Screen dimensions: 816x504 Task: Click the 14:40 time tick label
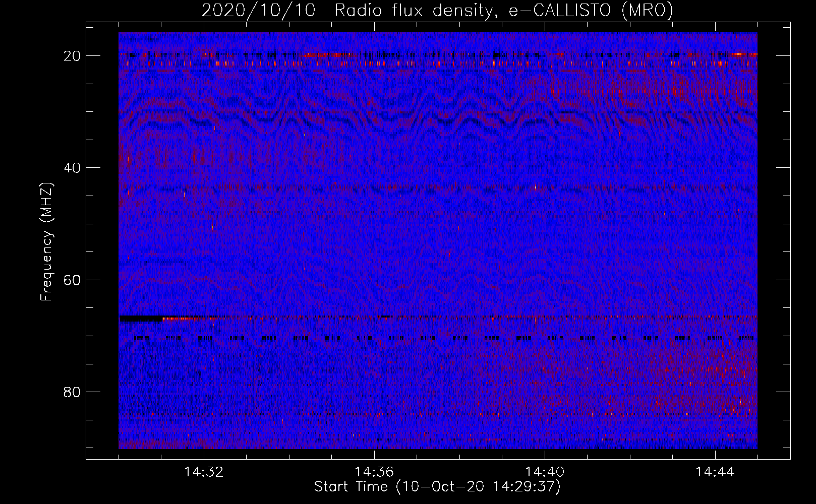(x=545, y=472)
